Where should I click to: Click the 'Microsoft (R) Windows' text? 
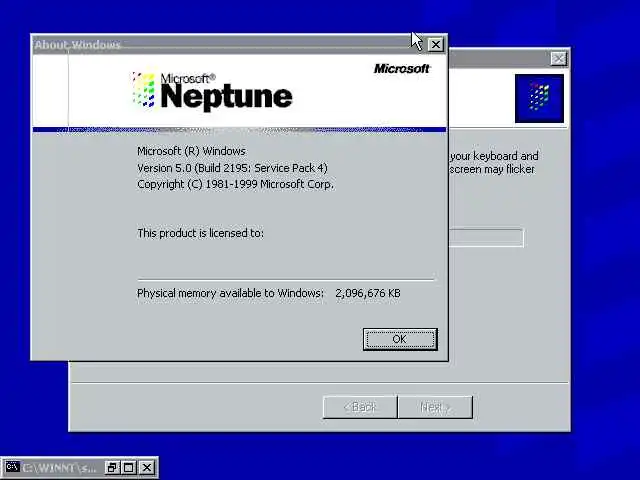click(x=191, y=151)
